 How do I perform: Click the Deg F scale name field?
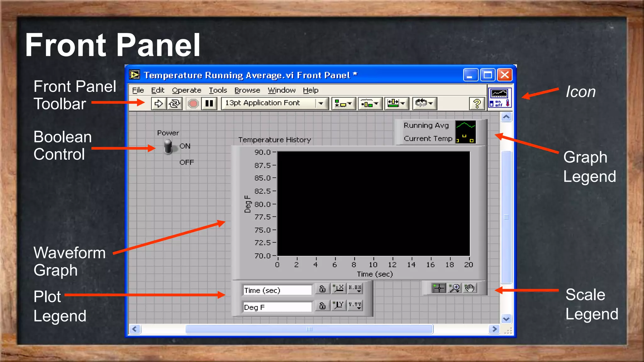coord(277,307)
